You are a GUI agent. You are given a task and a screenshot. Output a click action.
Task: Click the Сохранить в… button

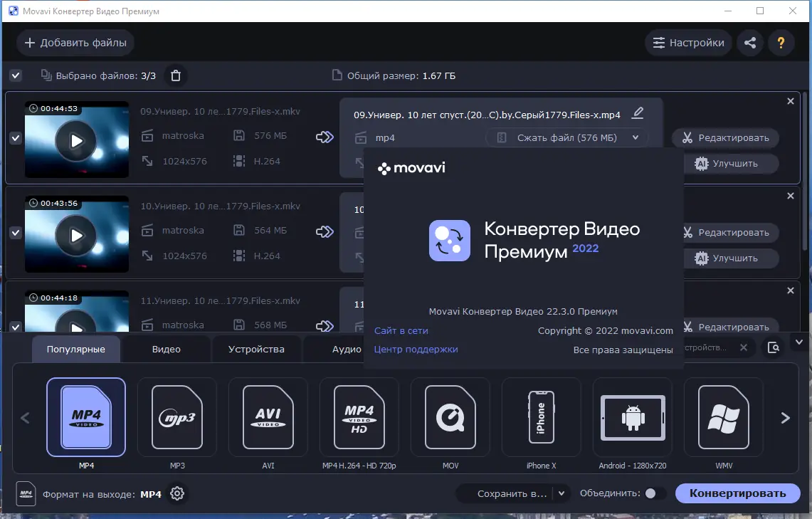(511, 493)
